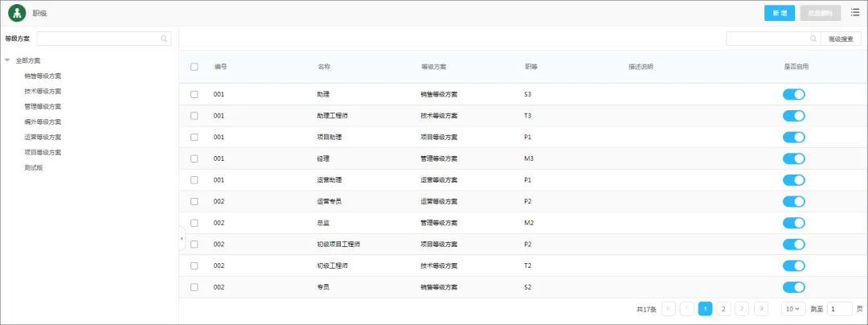Viewport: 868px width, 325px height.
Task: Check the box for the 助理 row
Action: tap(194, 95)
